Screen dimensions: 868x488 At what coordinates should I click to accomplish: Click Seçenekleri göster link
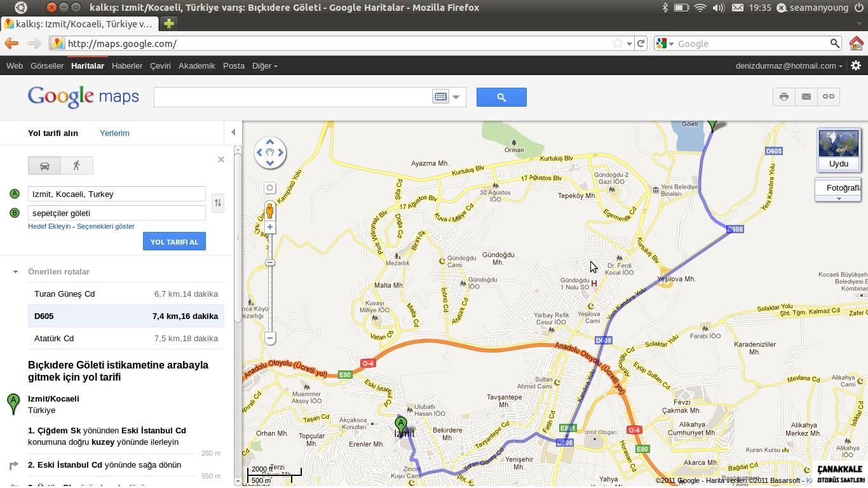[x=105, y=226]
